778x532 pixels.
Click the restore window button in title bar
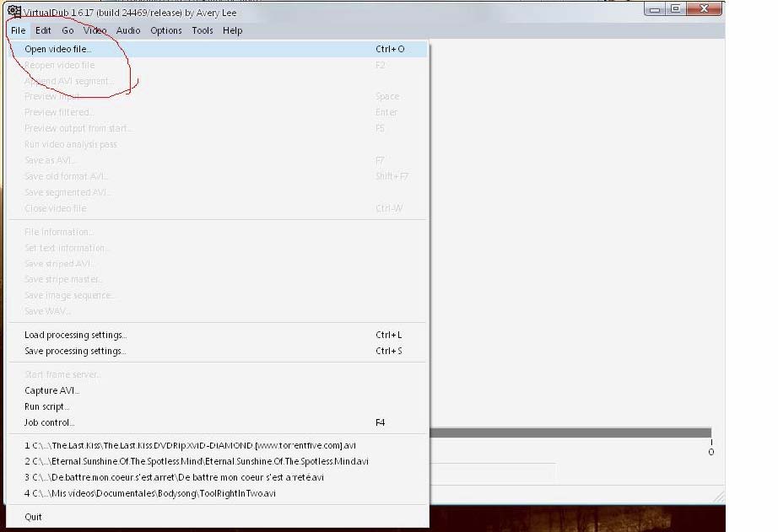[676, 9]
